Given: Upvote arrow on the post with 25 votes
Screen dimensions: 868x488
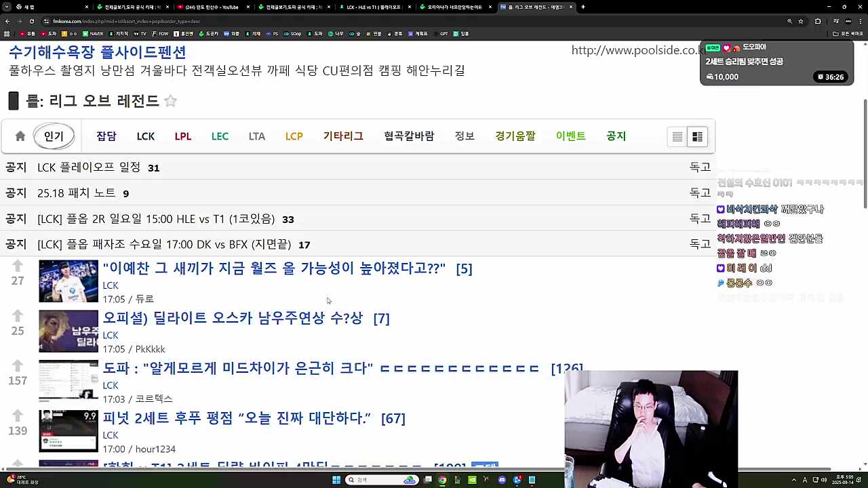Looking at the screenshot, I should [18, 316].
